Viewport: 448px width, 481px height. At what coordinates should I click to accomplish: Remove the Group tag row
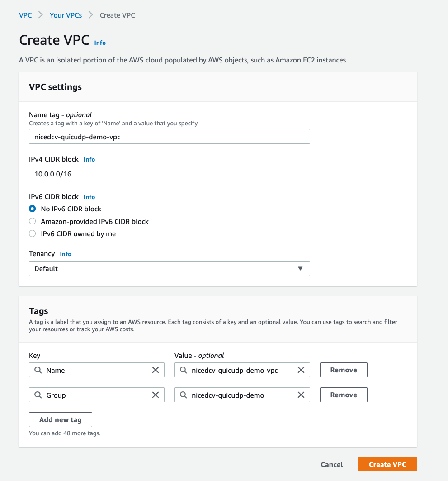coord(343,395)
